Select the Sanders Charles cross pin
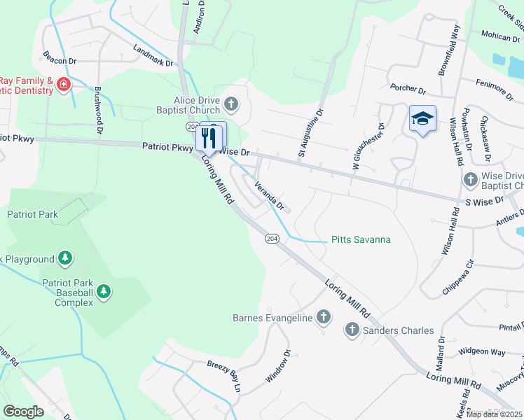Screen dimensions: 524x420 click(x=352, y=330)
